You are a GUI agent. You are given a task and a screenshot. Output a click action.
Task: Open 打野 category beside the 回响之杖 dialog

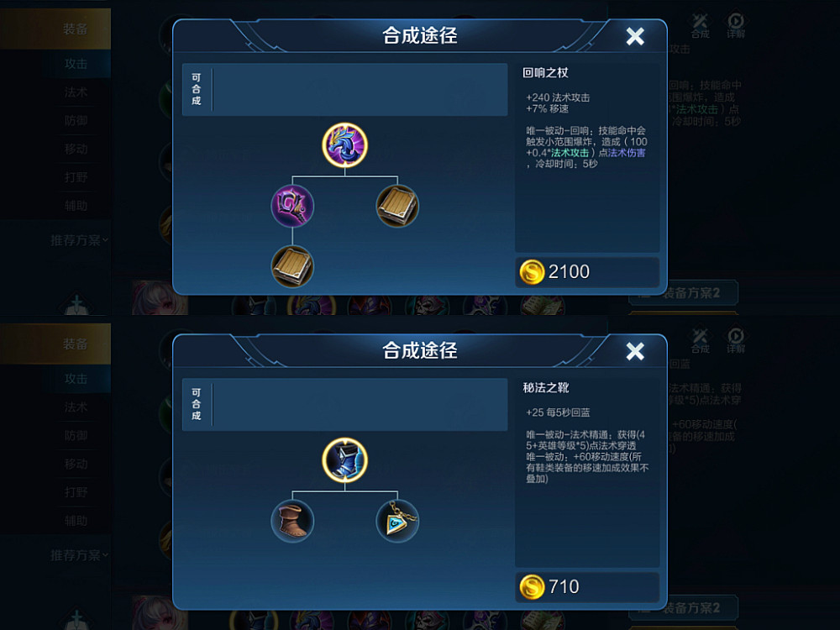pos(76,177)
